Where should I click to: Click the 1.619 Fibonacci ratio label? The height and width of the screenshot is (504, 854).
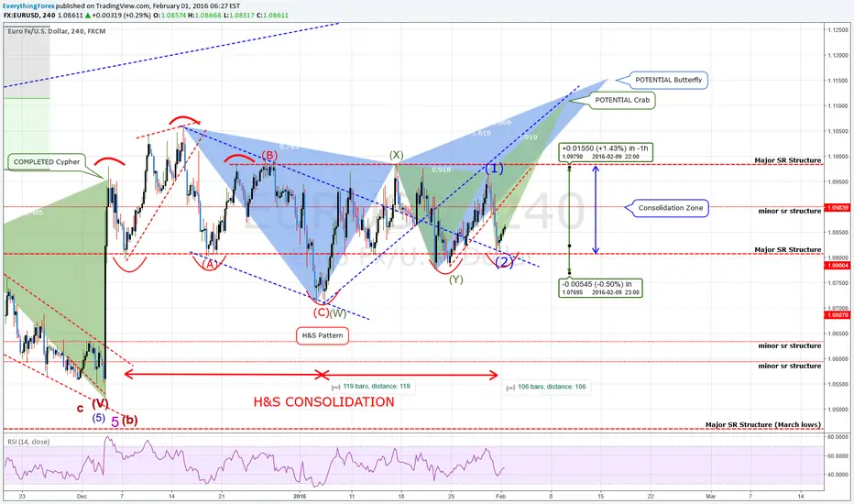[481, 134]
